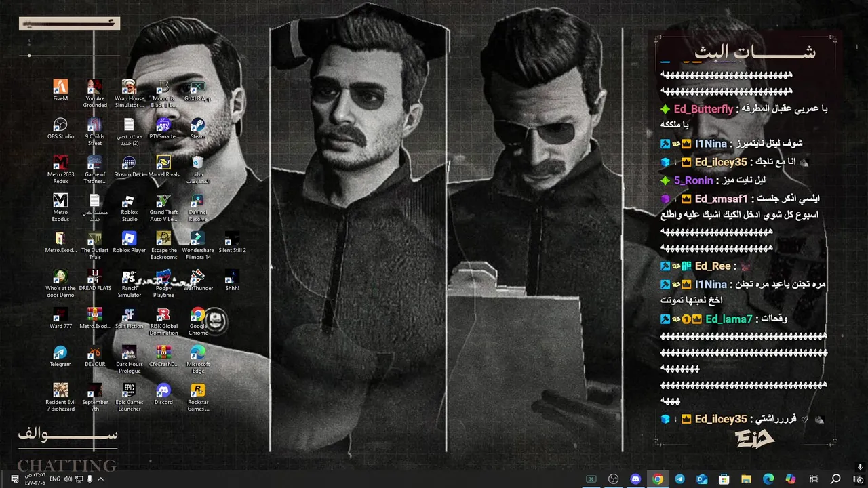Open File Explorer from the taskbar
This screenshot has width=868, height=488.
[747, 479]
